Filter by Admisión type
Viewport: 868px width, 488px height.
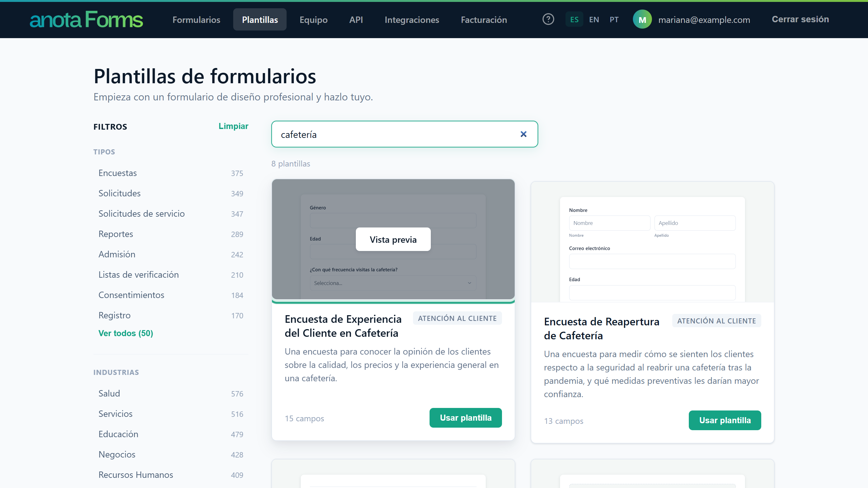coord(171,254)
